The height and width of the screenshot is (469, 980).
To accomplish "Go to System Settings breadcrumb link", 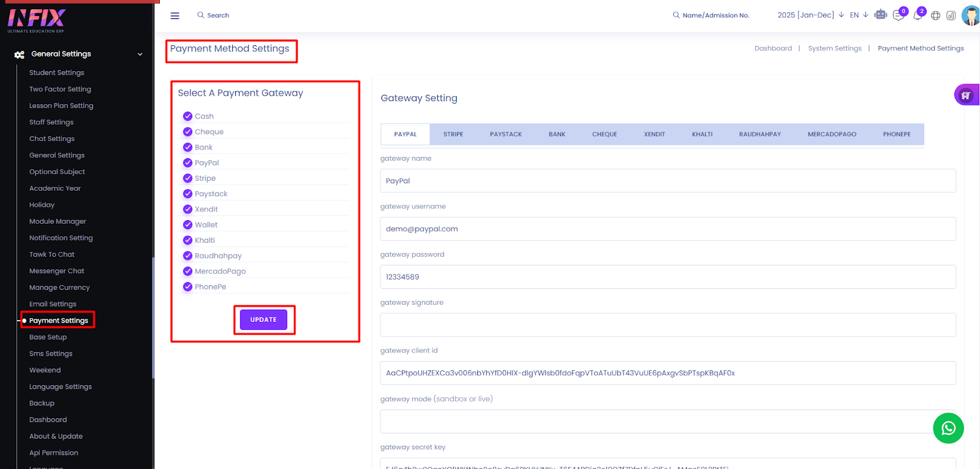I will (x=835, y=48).
